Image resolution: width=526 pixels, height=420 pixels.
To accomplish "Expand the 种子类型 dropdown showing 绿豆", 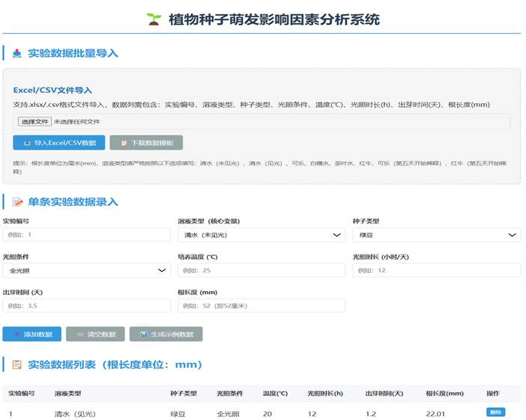I will click(436, 235).
